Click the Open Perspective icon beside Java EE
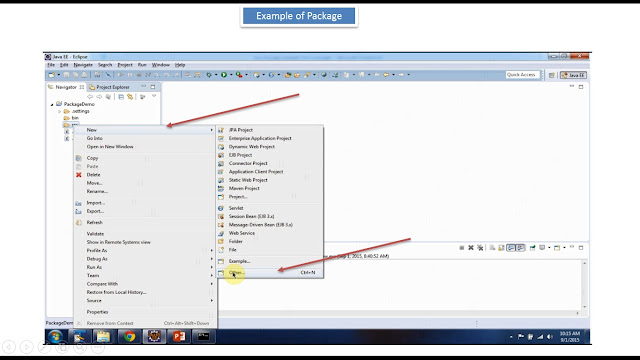The height and width of the screenshot is (360, 640). [552, 75]
